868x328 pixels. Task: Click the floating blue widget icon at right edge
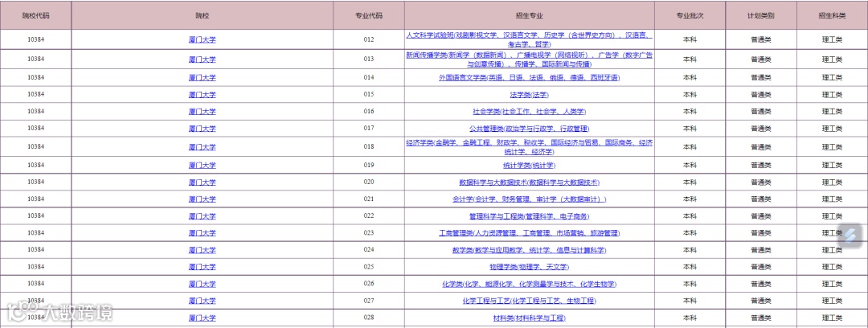coord(850,236)
